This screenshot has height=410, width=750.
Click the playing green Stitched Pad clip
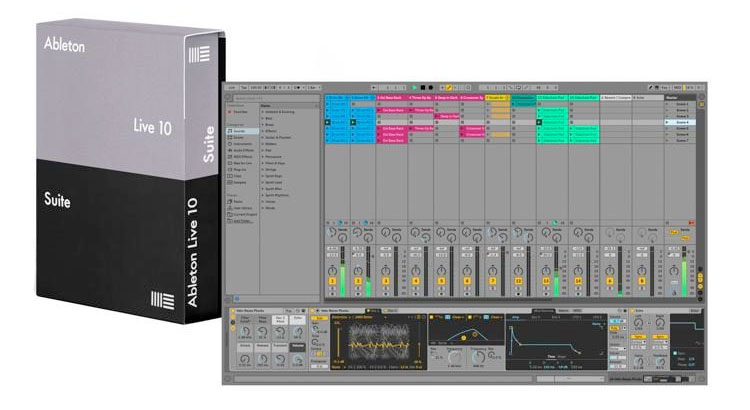tap(552, 122)
